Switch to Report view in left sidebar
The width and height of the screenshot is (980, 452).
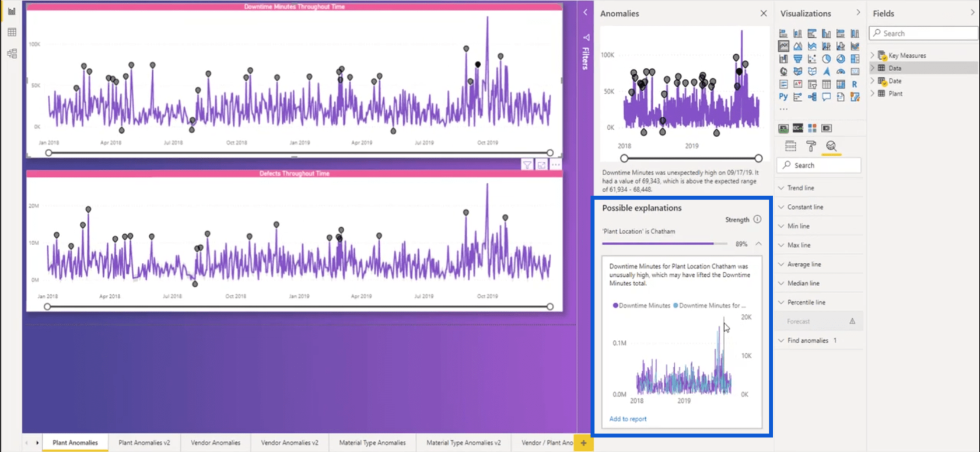tap(12, 12)
